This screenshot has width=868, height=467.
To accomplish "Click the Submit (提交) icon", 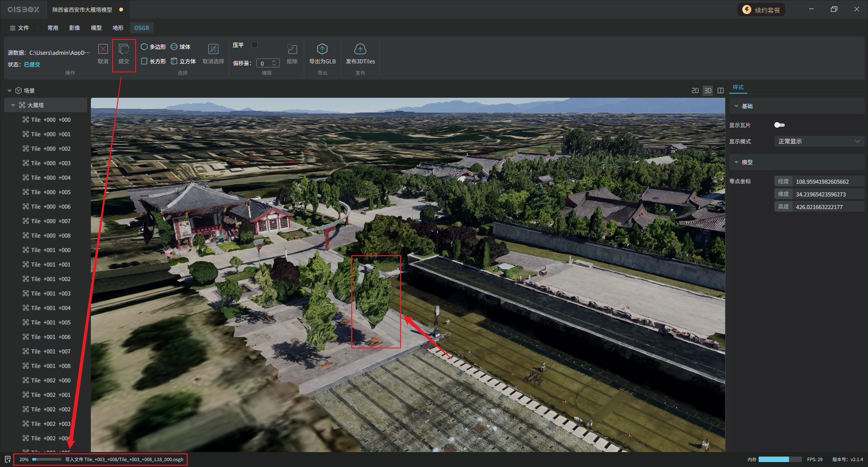I will 124,49.
